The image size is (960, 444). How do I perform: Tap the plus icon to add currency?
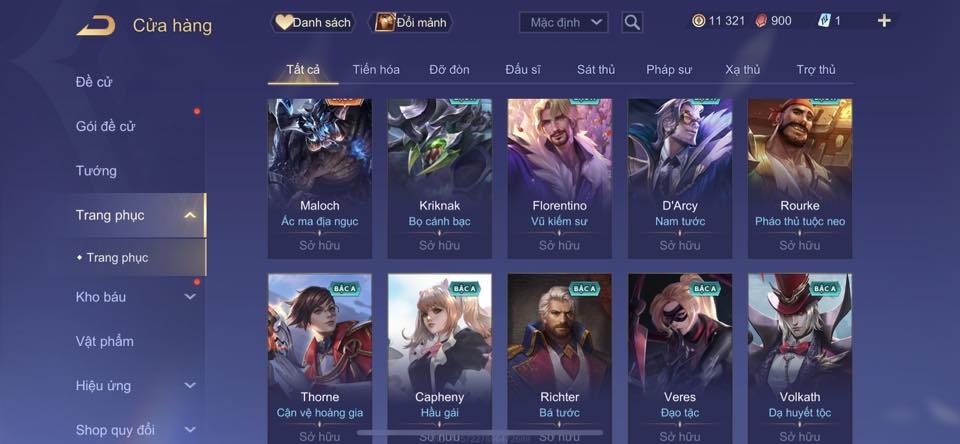(x=883, y=21)
